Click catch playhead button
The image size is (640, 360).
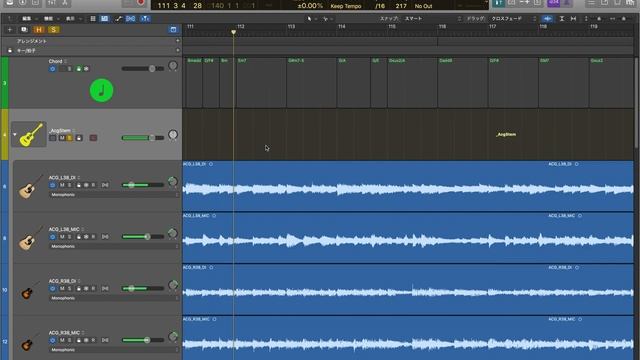(145, 19)
